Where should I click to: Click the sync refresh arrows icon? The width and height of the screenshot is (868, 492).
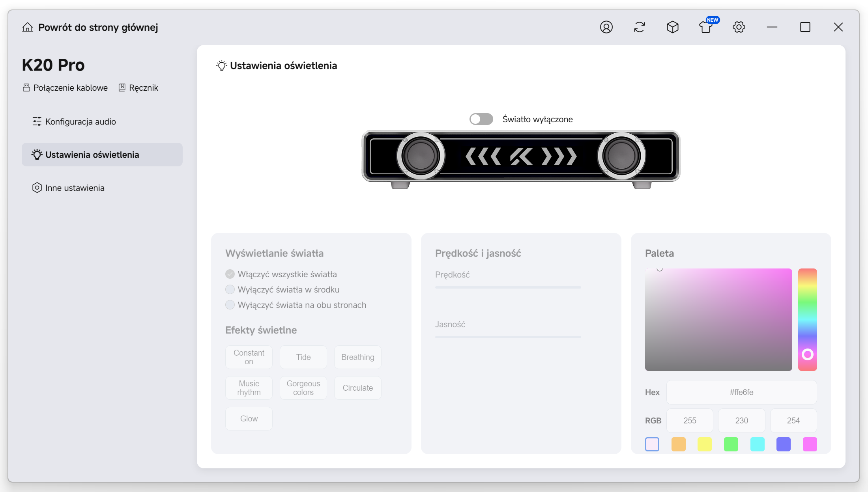coord(640,27)
